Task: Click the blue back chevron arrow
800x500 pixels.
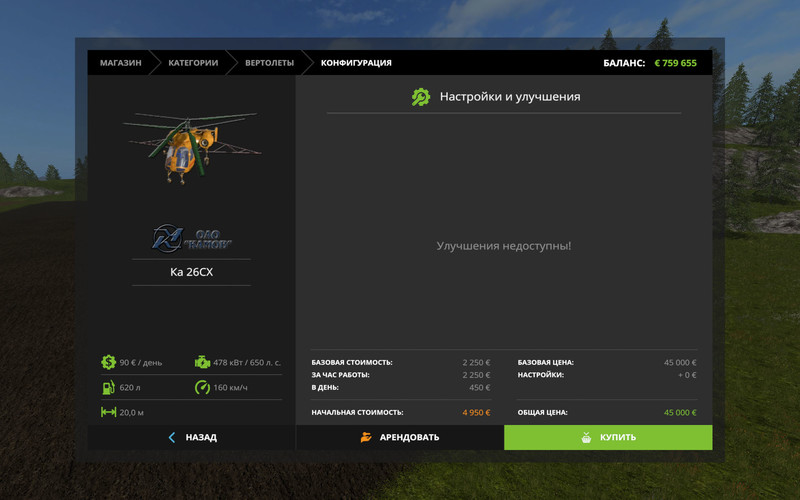Action: tap(172, 437)
